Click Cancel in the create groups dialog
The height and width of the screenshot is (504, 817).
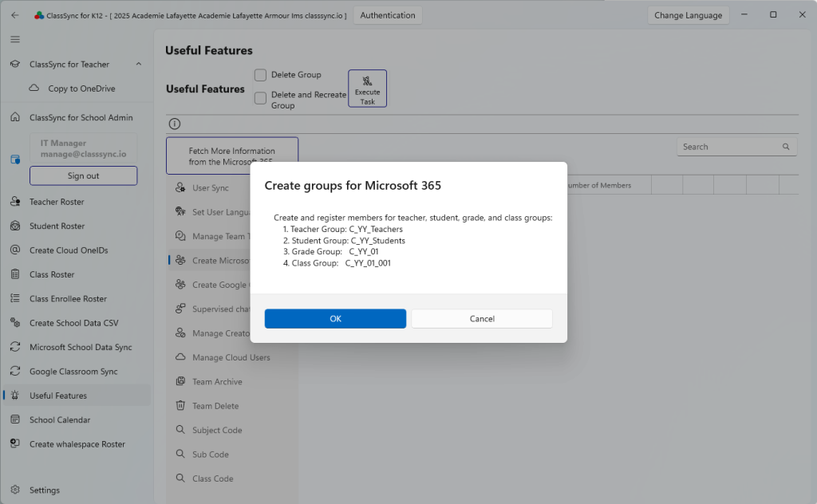(482, 319)
